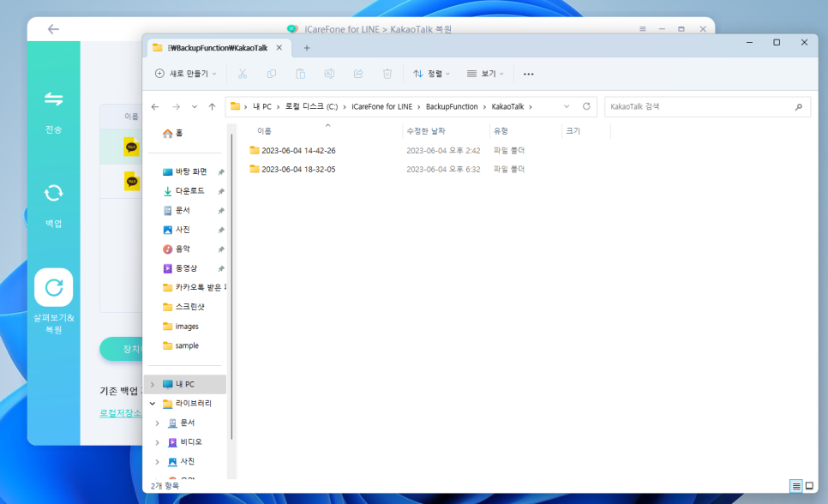Image resolution: width=828 pixels, height=504 pixels.
Task: Open the sample folder in navigation pane
Action: [x=181, y=345]
